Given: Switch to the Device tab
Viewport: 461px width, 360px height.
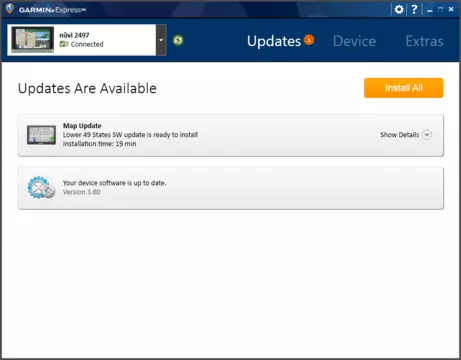Looking at the screenshot, I should coord(354,41).
